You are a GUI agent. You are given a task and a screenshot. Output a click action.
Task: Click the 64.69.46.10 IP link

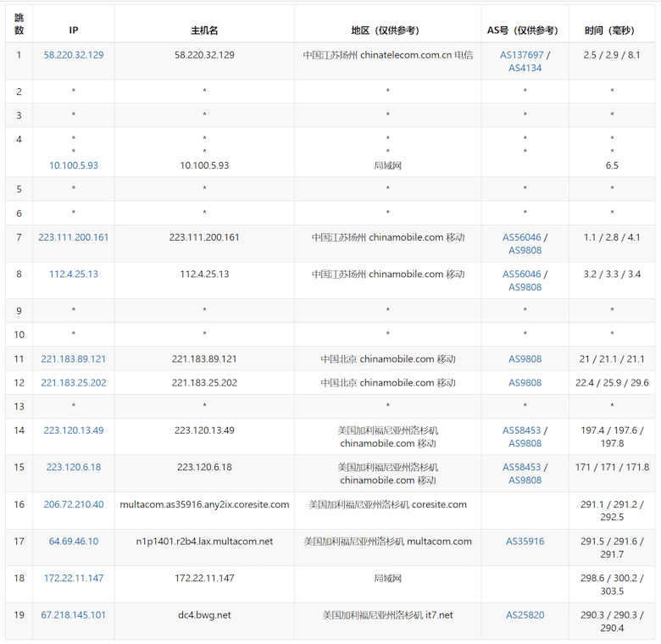coord(74,541)
